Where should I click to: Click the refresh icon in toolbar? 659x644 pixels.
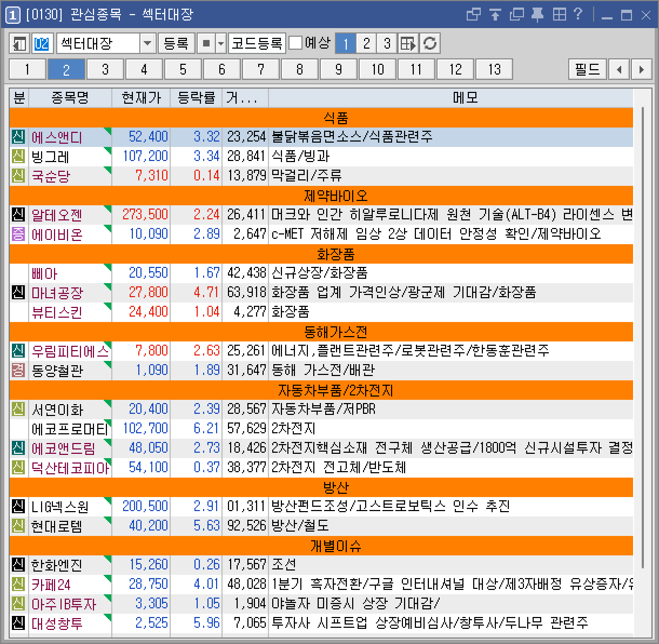point(430,44)
